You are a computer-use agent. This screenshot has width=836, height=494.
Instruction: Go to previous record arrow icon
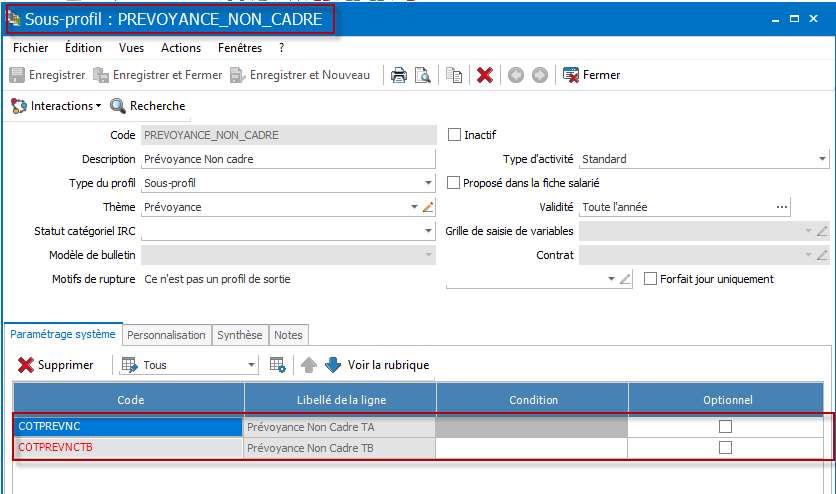coord(516,75)
